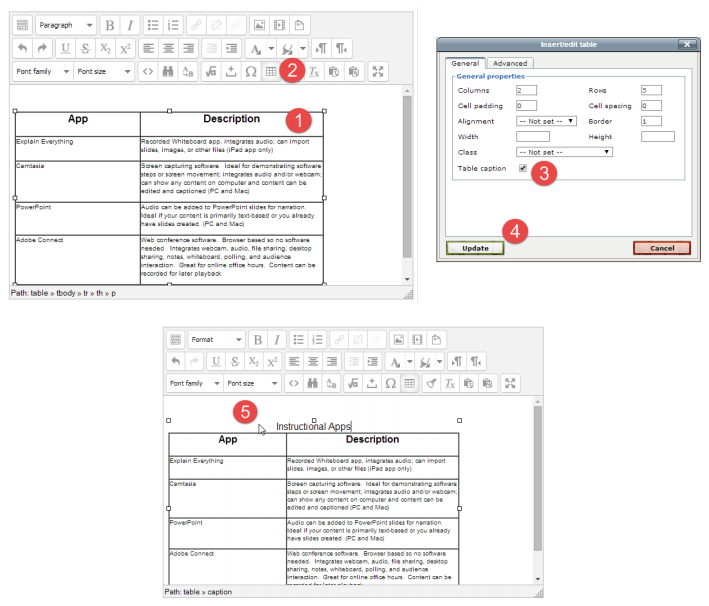Toggle bold in the bottom editor toolbar
The width and height of the screenshot is (709, 606).
point(258,340)
